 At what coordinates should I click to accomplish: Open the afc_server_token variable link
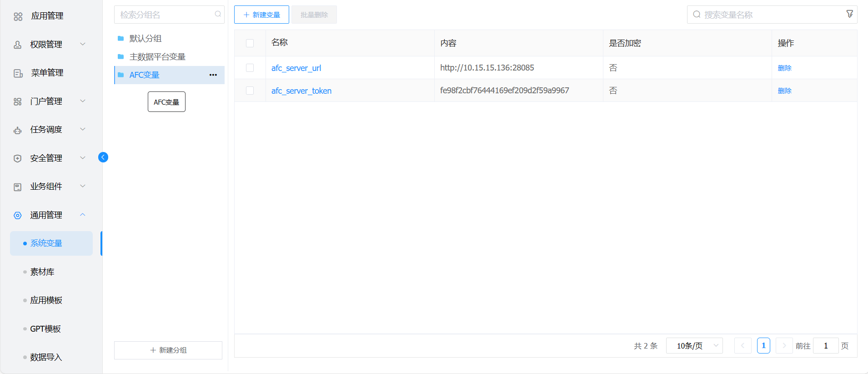click(x=301, y=91)
